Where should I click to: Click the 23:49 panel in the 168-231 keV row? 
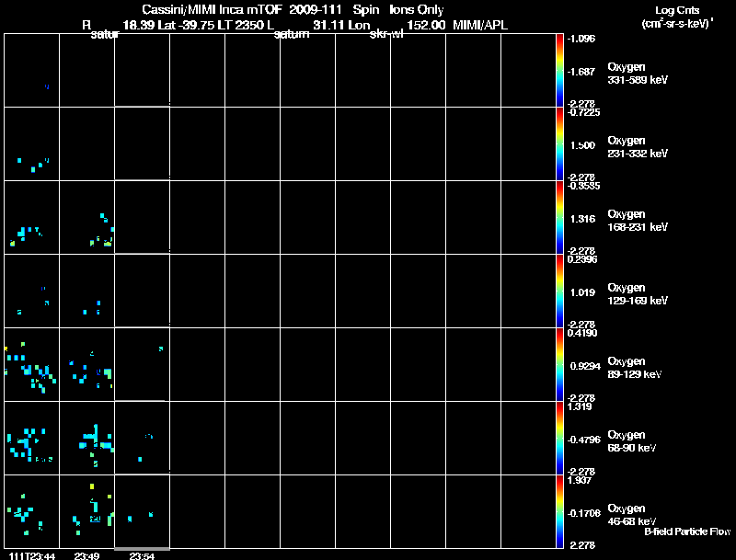click(x=86, y=218)
